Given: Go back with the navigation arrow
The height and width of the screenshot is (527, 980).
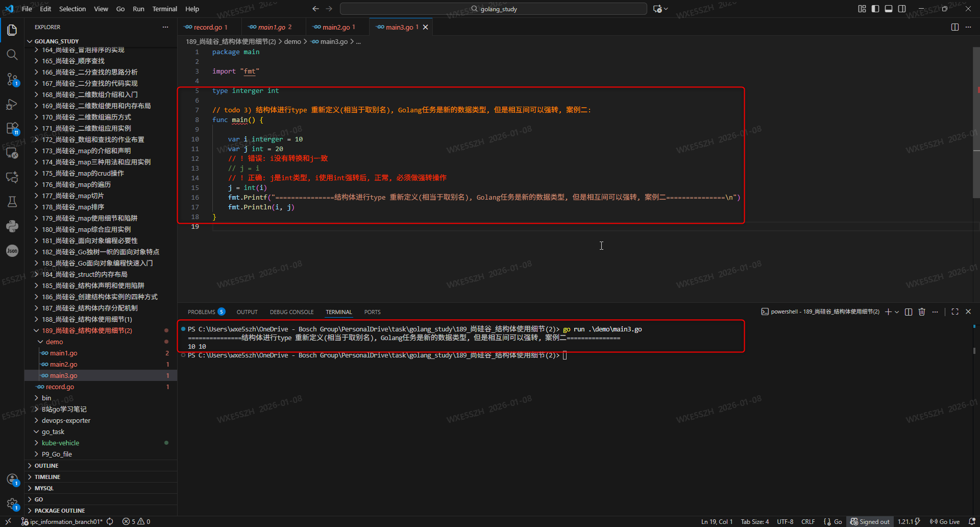Looking at the screenshot, I should 315,9.
